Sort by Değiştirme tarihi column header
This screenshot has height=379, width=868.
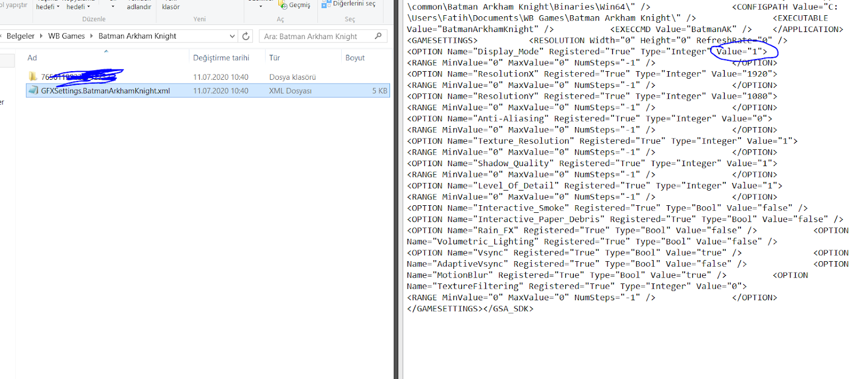(x=221, y=58)
